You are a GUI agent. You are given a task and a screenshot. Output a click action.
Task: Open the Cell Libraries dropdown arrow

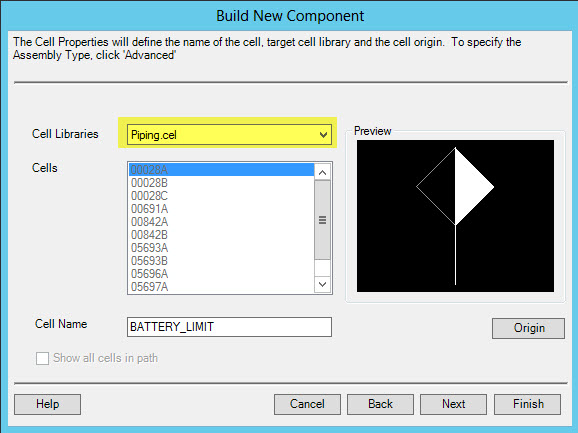(323, 135)
